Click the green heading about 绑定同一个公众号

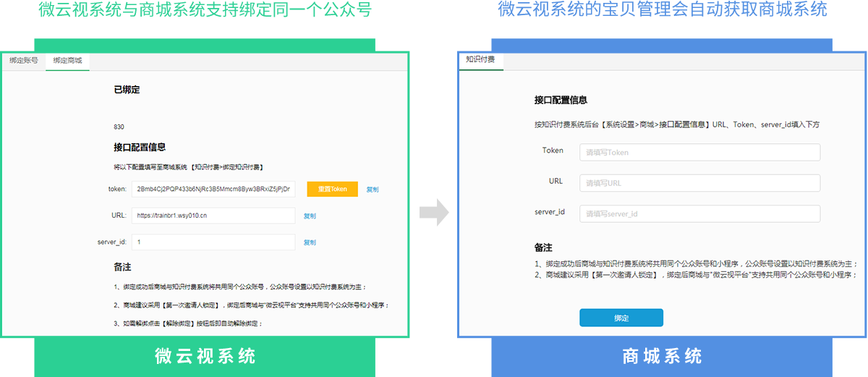[x=205, y=10]
